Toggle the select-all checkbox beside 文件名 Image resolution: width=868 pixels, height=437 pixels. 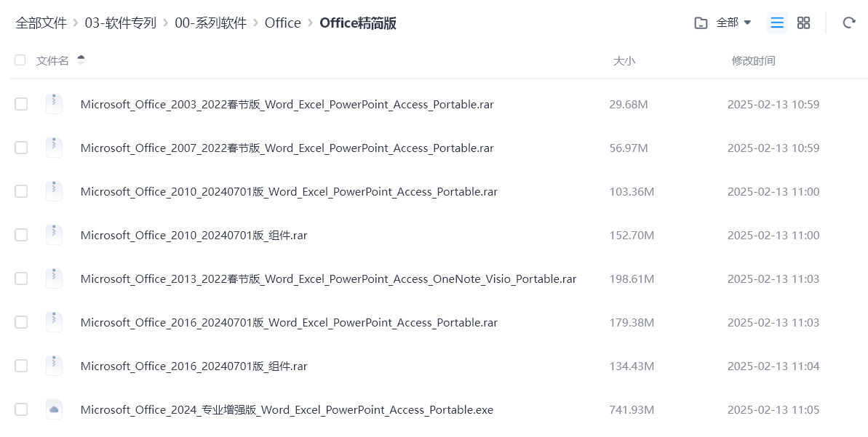point(20,60)
